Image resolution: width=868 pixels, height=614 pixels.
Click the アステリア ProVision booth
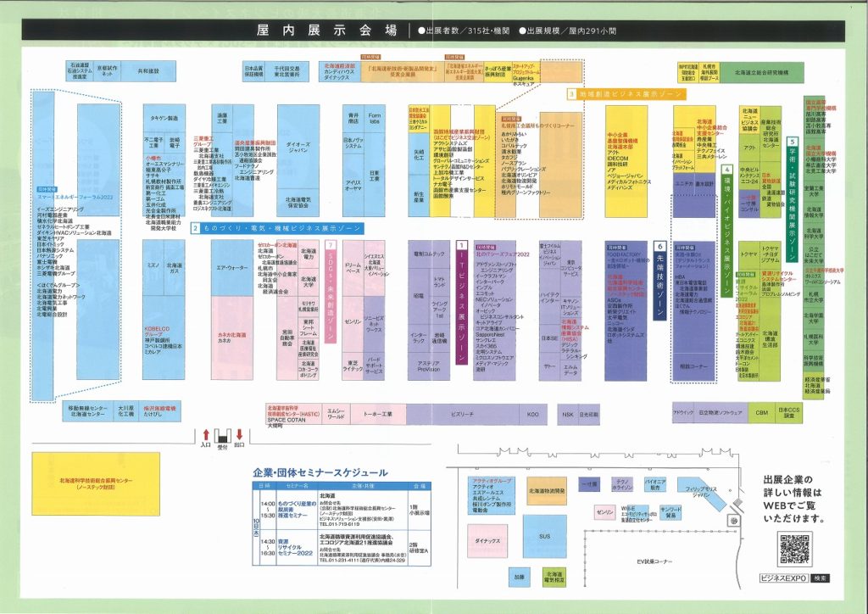tap(428, 366)
